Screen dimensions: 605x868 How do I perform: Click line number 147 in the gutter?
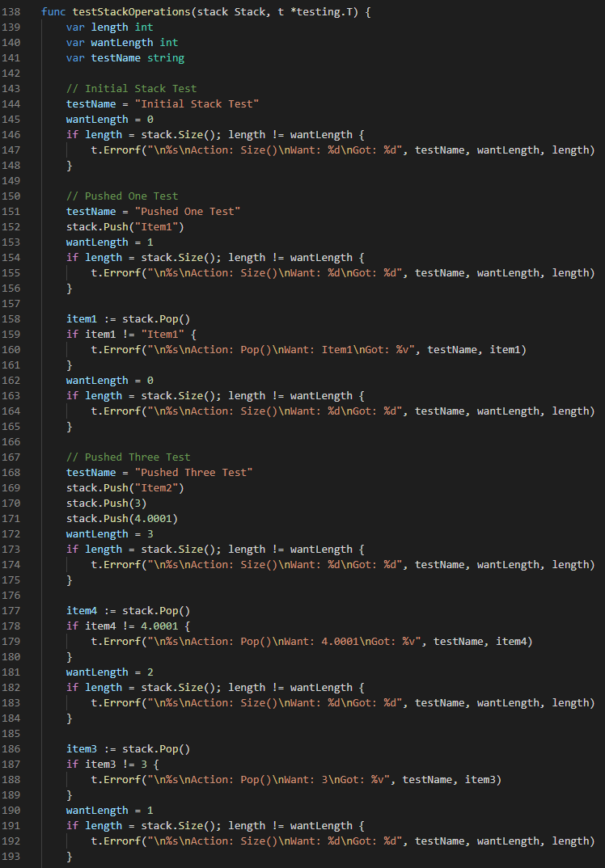[x=11, y=150]
